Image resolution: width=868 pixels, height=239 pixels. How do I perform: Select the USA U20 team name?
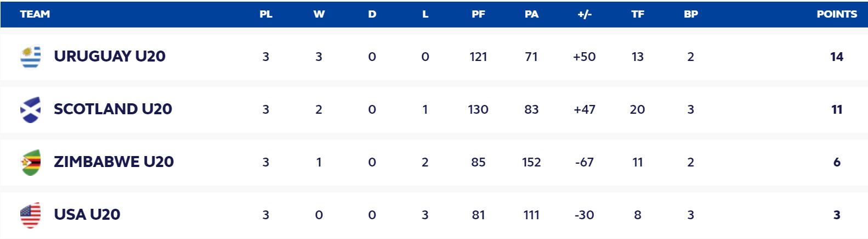click(x=87, y=215)
